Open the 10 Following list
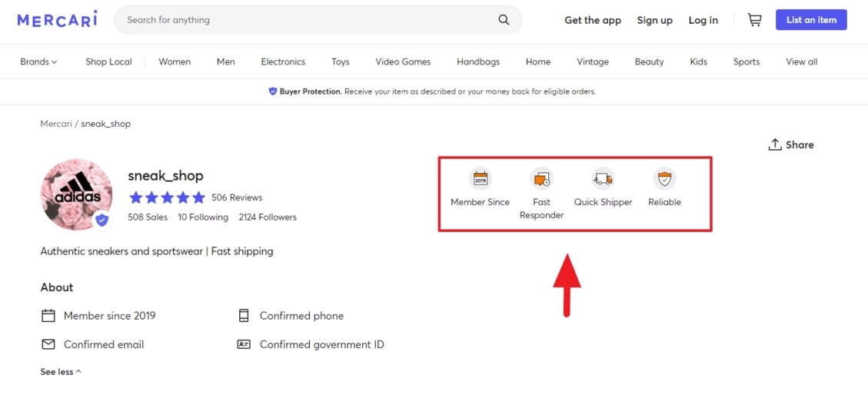 203,217
